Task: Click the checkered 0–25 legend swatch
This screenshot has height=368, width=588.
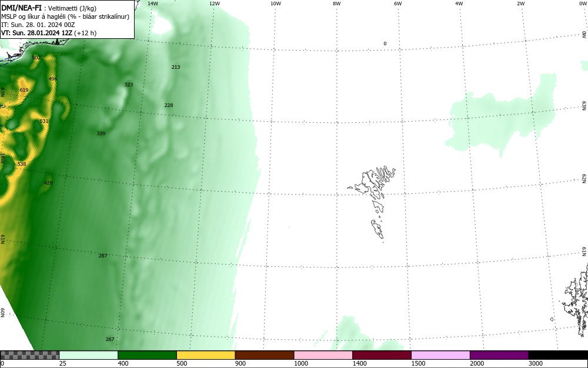Action: point(29,355)
